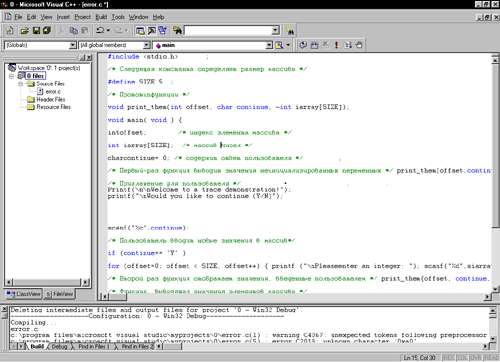Compile error.c using the Compile icon
This screenshot has height=362, width=500.
click(303, 45)
